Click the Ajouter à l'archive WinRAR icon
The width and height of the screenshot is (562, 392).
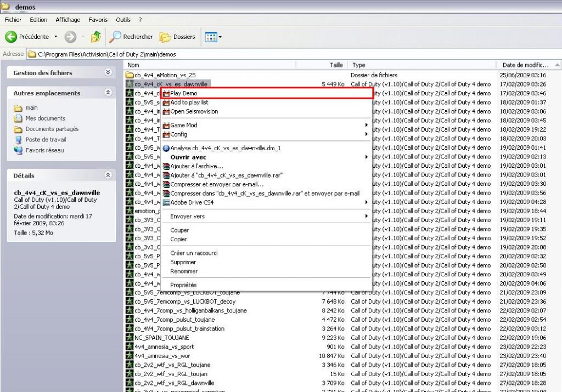coord(166,167)
